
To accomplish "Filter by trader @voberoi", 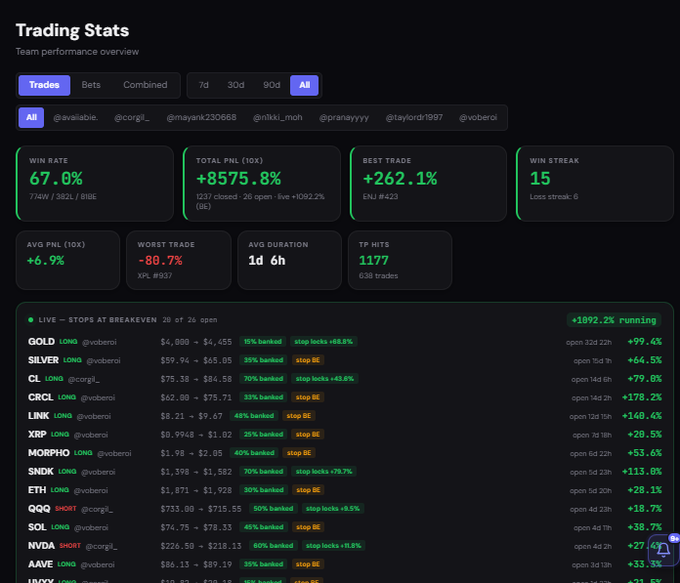I will [478, 118].
